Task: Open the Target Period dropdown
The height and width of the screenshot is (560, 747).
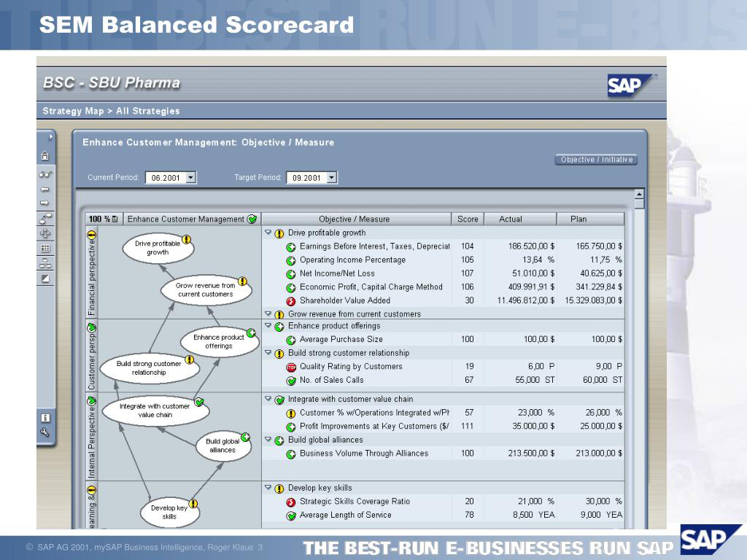Action: pos(332,178)
